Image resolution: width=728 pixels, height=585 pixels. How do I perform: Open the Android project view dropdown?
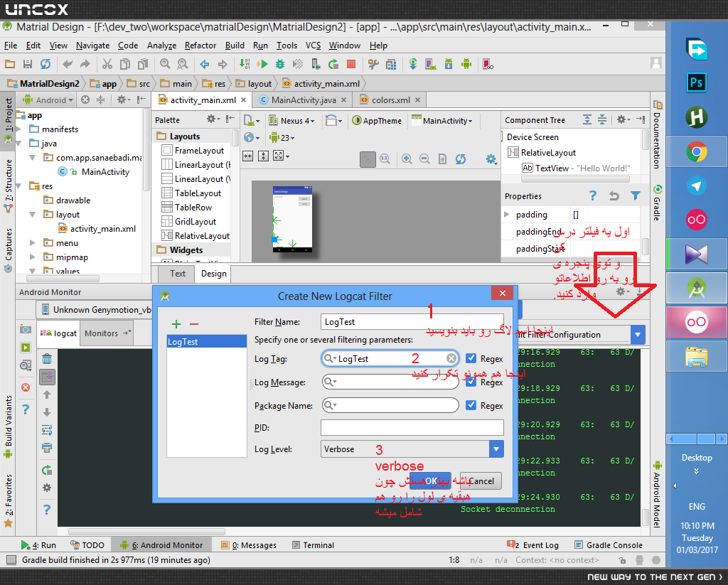[x=48, y=100]
